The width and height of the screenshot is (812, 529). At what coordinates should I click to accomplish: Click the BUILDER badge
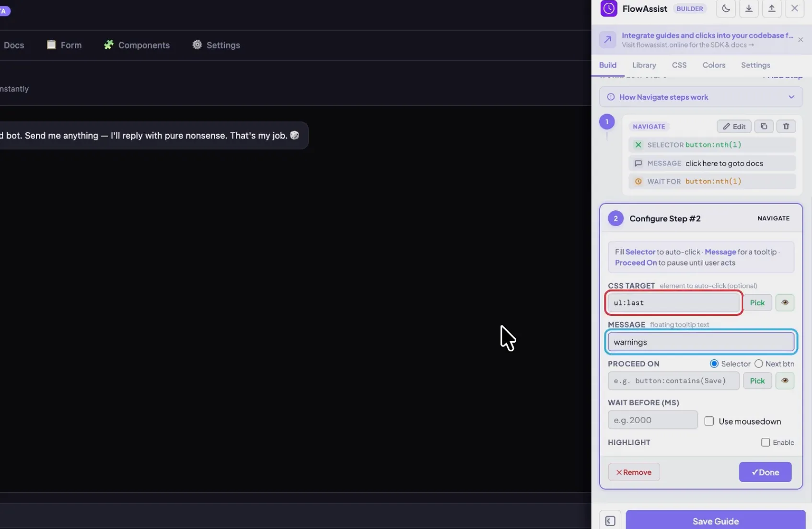[x=689, y=9]
